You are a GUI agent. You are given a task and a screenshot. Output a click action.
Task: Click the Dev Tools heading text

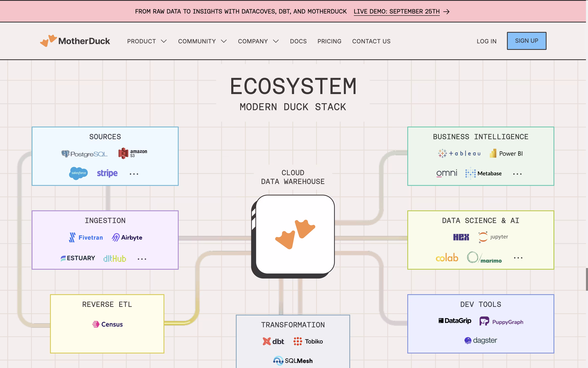pyautogui.click(x=481, y=304)
